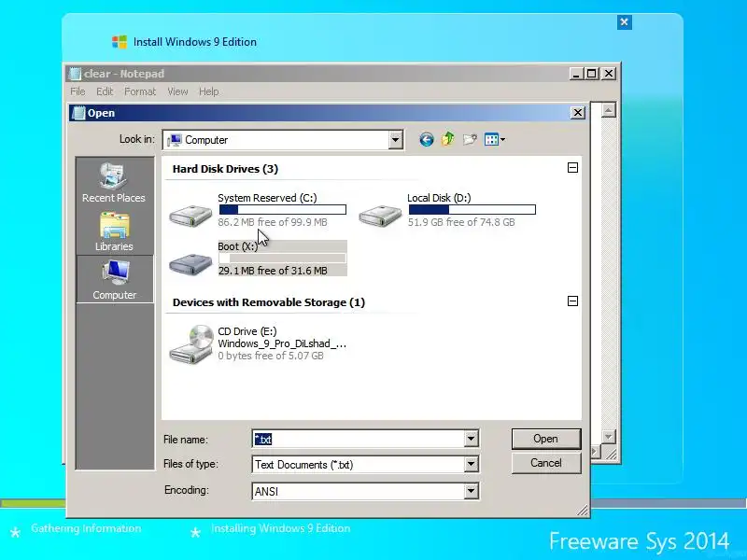Click Notepad's vertical scrollbar down arrow

click(x=609, y=437)
